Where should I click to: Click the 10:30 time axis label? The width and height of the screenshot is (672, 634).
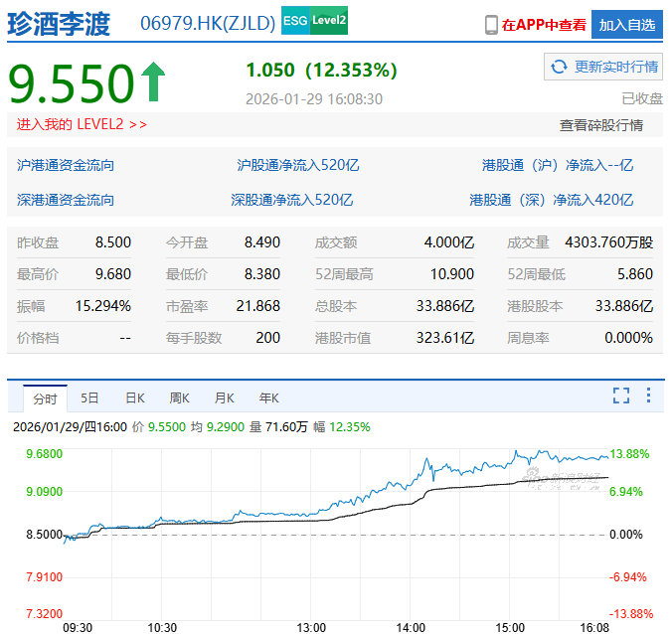tap(162, 628)
